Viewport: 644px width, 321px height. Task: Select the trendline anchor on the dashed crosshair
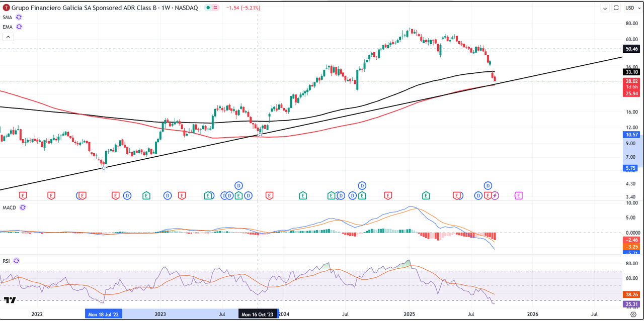tap(260, 134)
